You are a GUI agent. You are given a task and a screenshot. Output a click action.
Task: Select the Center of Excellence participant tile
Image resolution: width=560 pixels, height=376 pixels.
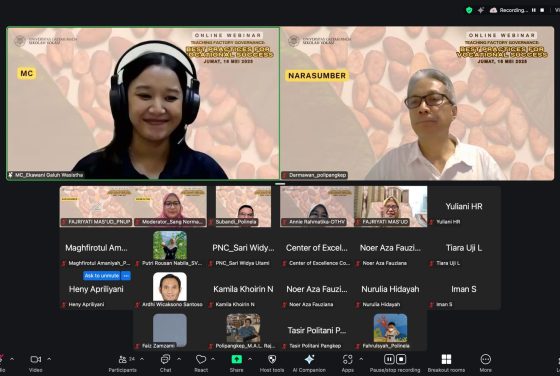317,248
